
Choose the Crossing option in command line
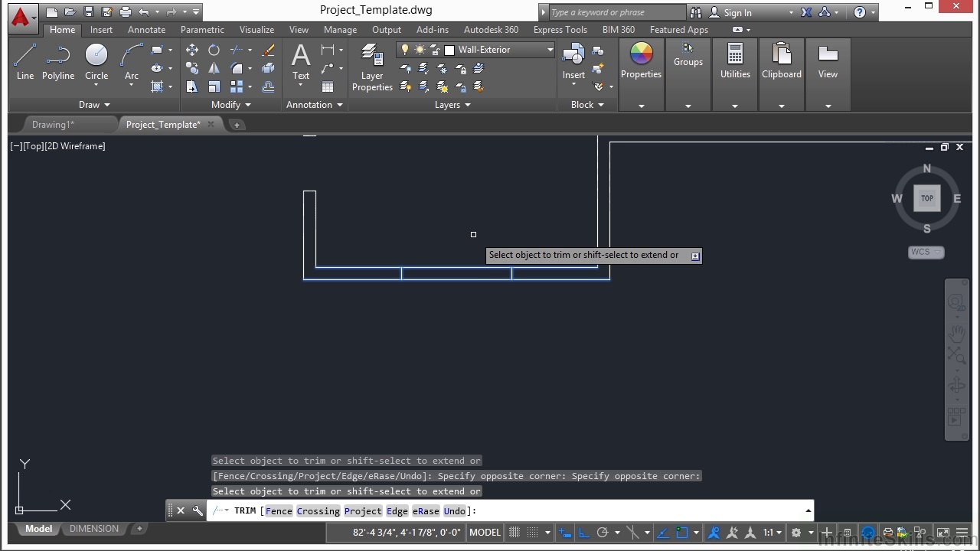[x=318, y=511]
